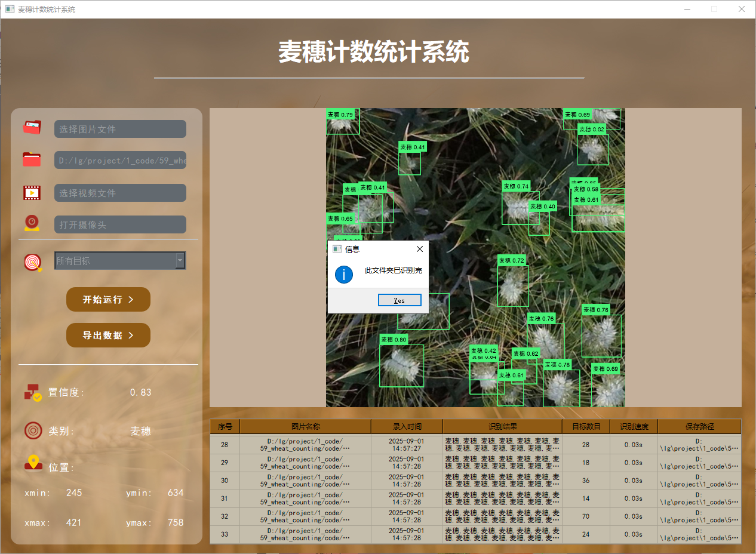Image resolution: width=756 pixels, height=554 pixels.
Task: Click the red folder icon beside folder path
Action: pyautogui.click(x=32, y=159)
